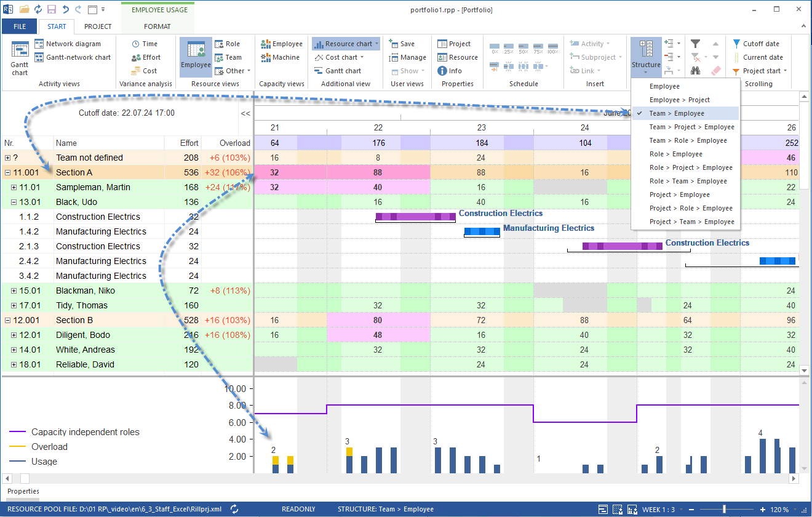This screenshot has height=517, width=812.
Task: Select Project > Team > Employee structure
Action: 691,222
